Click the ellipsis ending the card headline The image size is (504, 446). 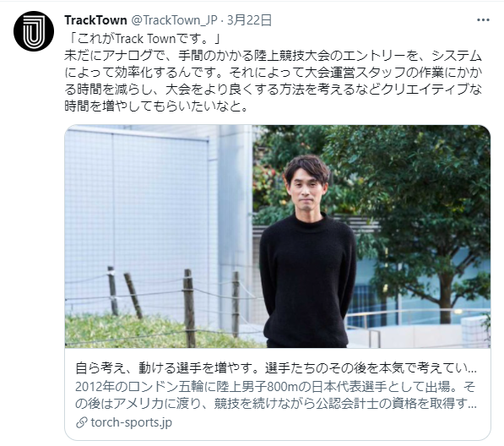tap(472, 370)
